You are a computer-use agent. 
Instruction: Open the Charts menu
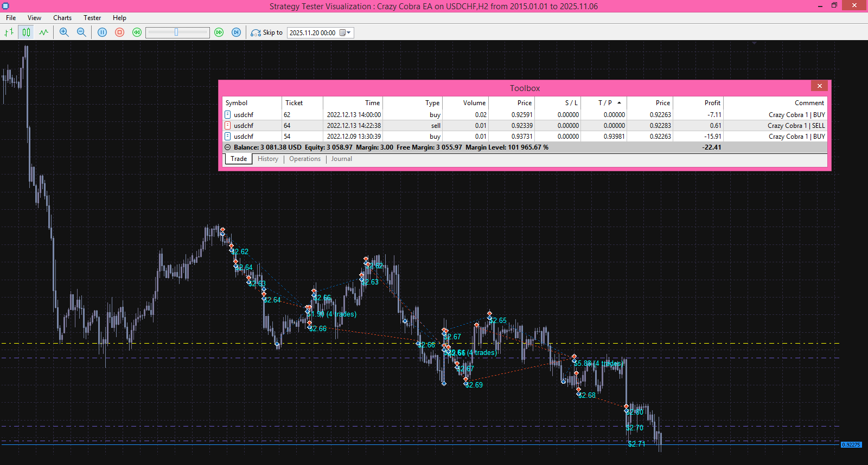[x=62, y=18]
